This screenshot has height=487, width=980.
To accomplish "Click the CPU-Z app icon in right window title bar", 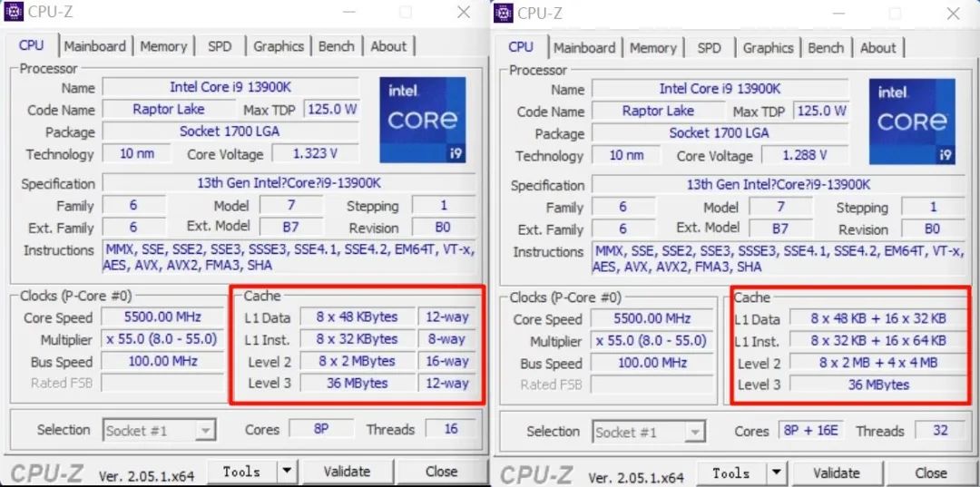I will pos(503,13).
